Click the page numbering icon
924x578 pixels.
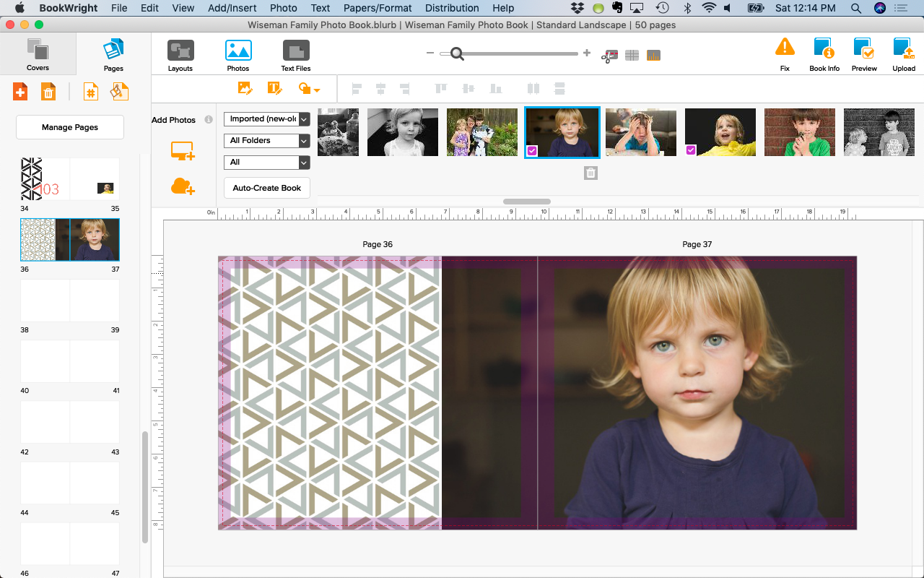[90, 92]
